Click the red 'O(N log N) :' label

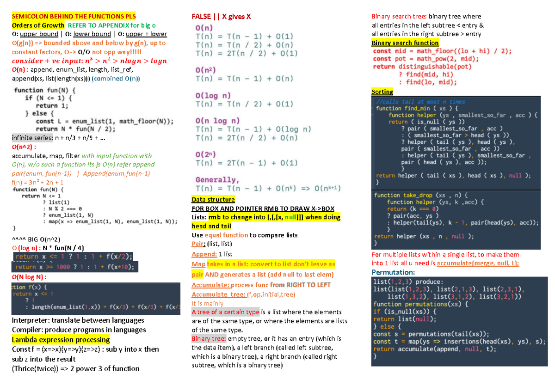[x=29, y=277]
